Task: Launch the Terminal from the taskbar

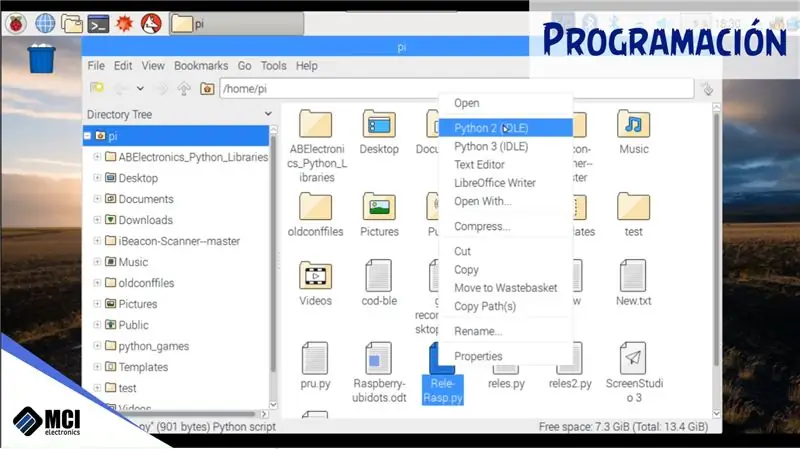Action: (98, 23)
